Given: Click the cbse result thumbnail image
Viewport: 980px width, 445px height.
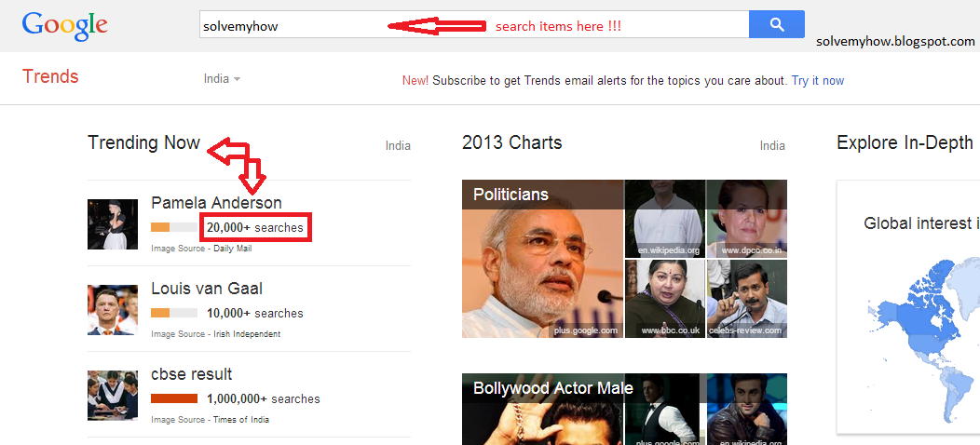Looking at the screenshot, I should point(113,396).
